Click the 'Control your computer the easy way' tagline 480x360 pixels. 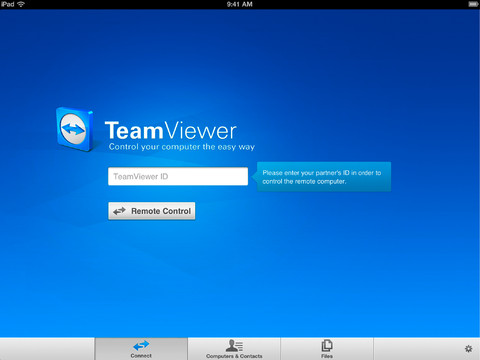pos(182,147)
